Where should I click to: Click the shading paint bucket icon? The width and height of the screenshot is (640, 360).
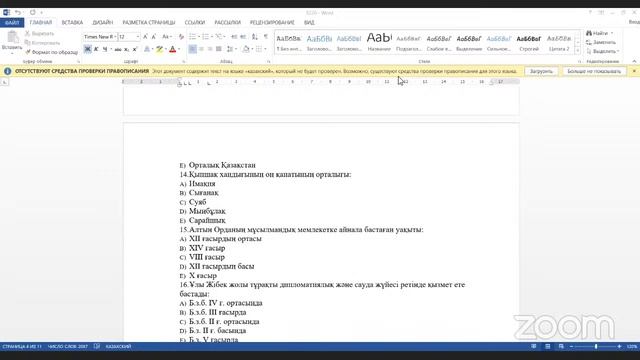[246, 49]
